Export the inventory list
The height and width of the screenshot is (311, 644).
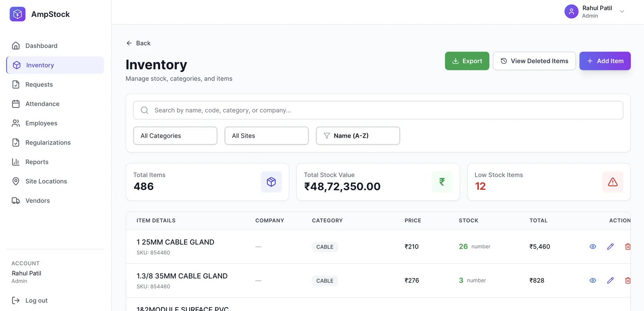467,61
